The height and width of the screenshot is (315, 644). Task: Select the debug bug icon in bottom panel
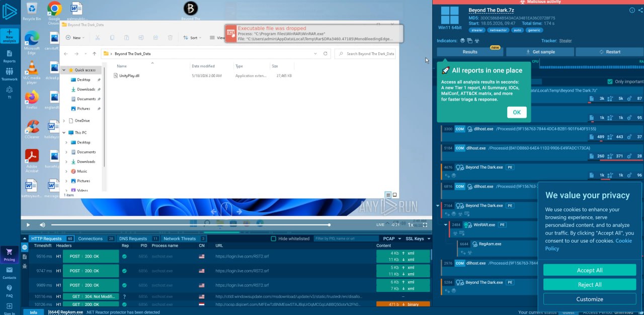[25, 265]
